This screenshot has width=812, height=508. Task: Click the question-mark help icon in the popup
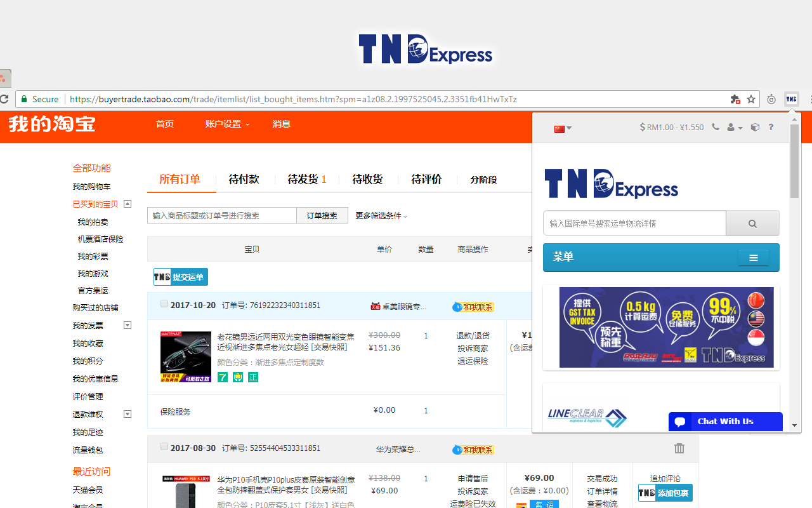(x=771, y=127)
